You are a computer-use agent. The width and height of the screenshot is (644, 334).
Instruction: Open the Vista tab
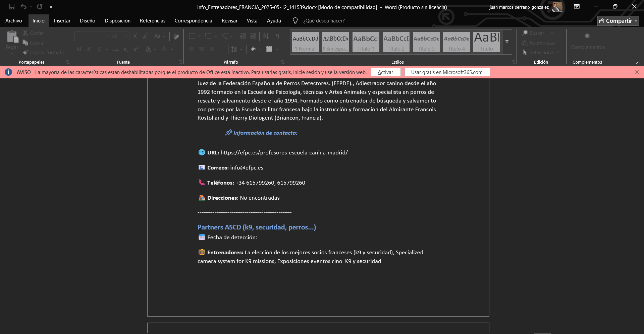coord(252,21)
